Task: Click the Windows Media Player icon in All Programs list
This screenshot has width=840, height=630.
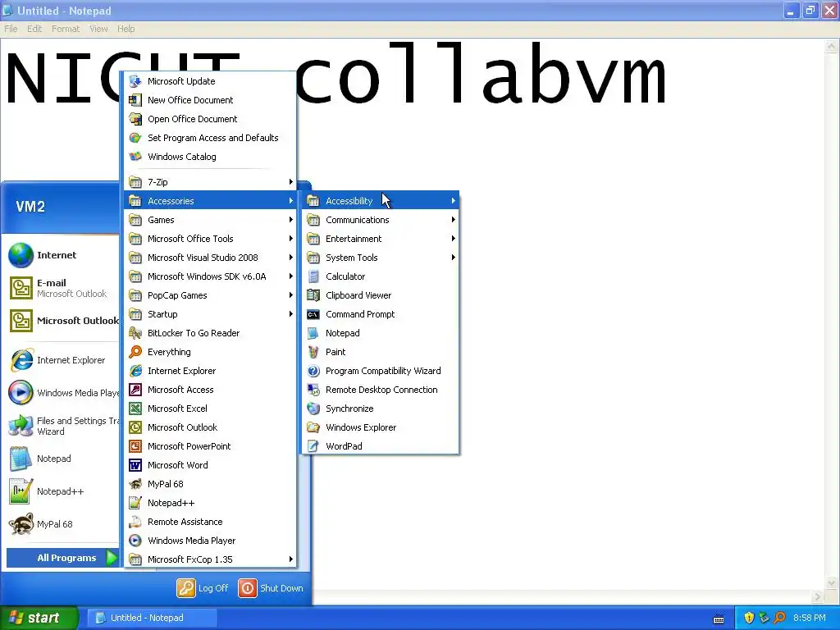Action: point(135,541)
